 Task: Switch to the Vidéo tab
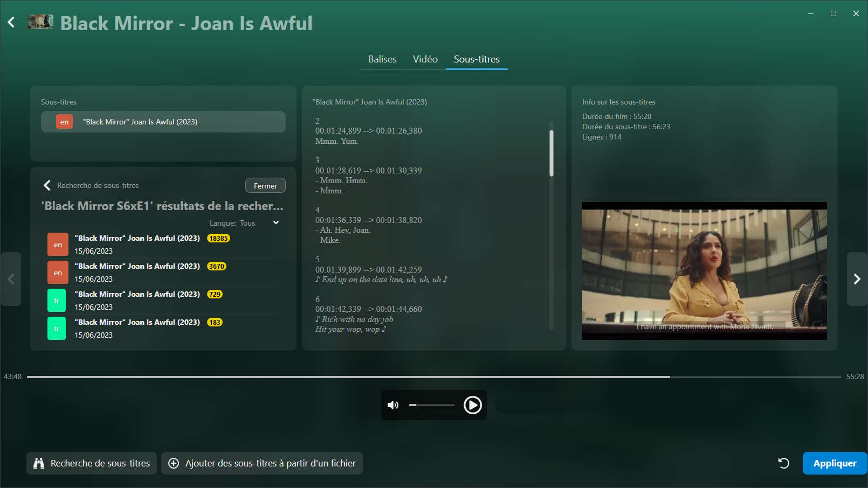[425, 59]
